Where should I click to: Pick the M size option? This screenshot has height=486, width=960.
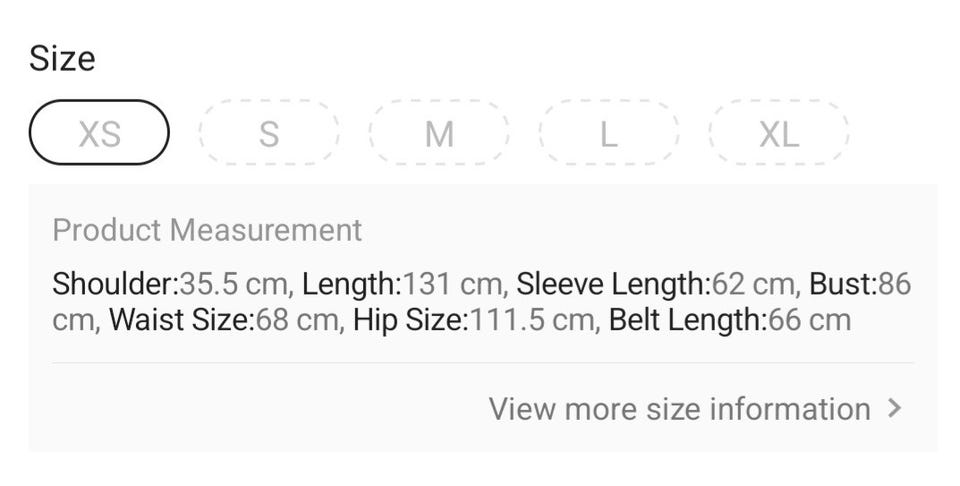pos(439,133)
